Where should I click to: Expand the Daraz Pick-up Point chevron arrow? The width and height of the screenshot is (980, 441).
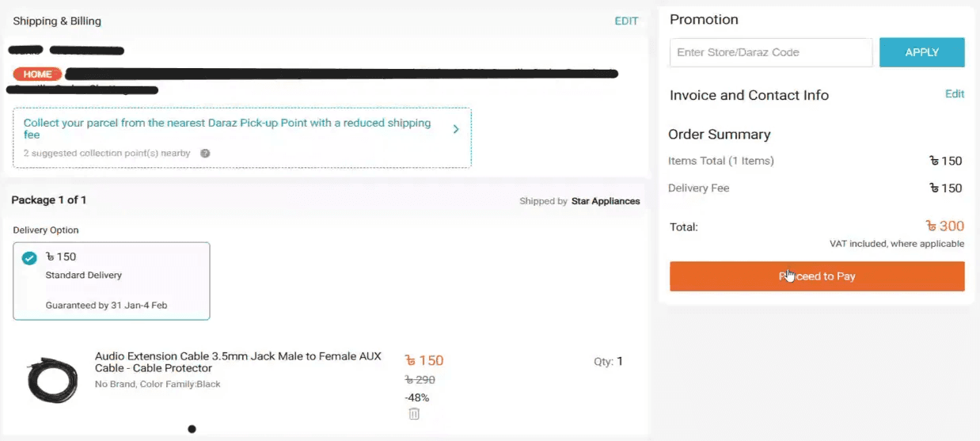(x=456, y=129)
